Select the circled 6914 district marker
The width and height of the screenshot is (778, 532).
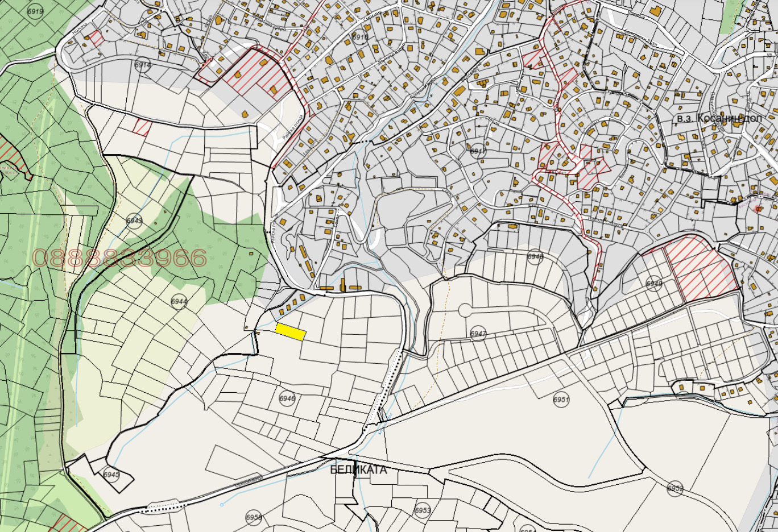pyautogui.click(x=143, y=65)
